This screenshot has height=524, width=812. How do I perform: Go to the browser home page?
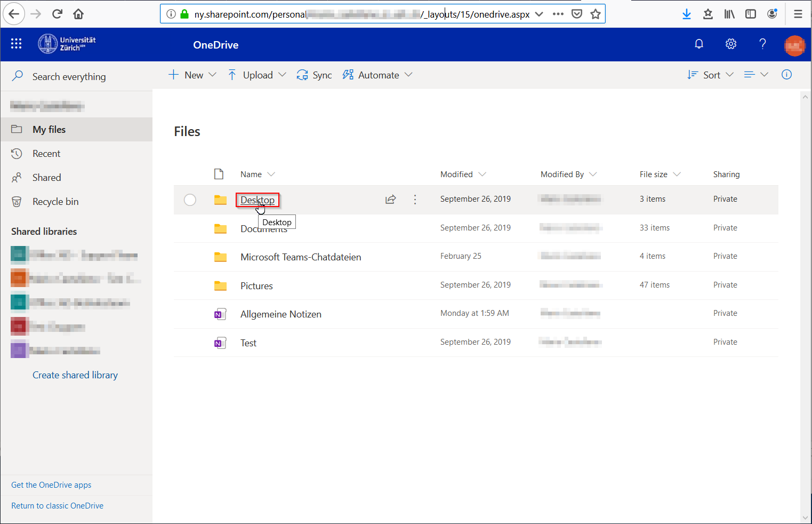78,14
